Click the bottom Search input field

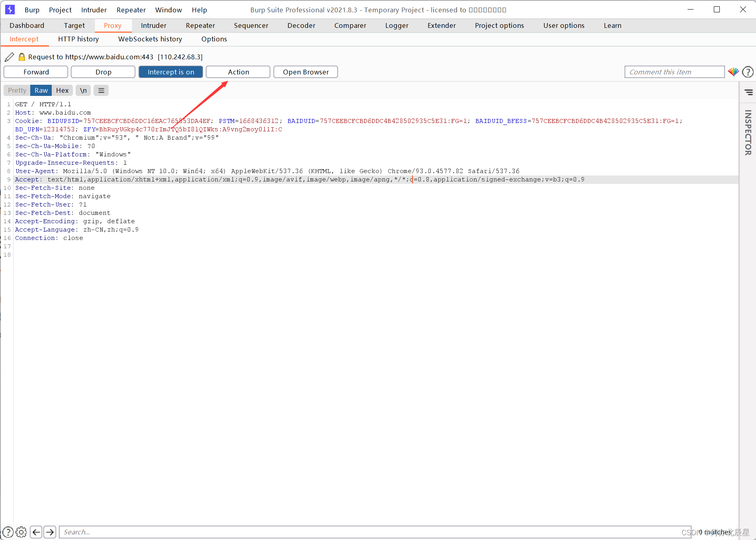click(x=375, y=532)
